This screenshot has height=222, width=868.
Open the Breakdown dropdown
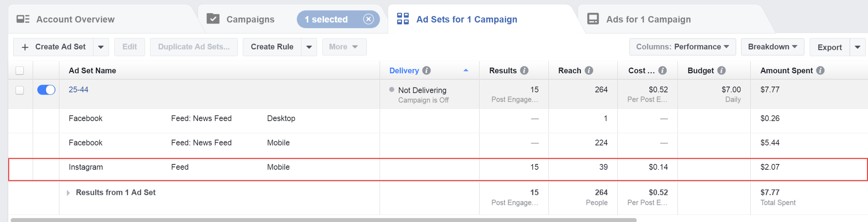click(772, 47)
